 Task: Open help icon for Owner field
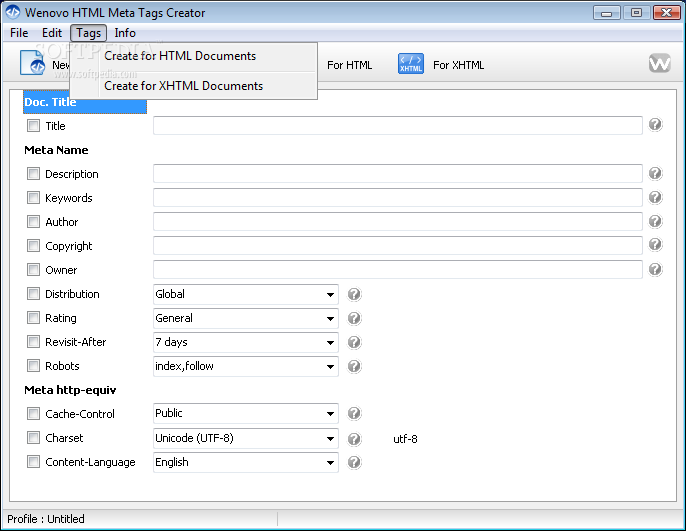click(655, 269)
